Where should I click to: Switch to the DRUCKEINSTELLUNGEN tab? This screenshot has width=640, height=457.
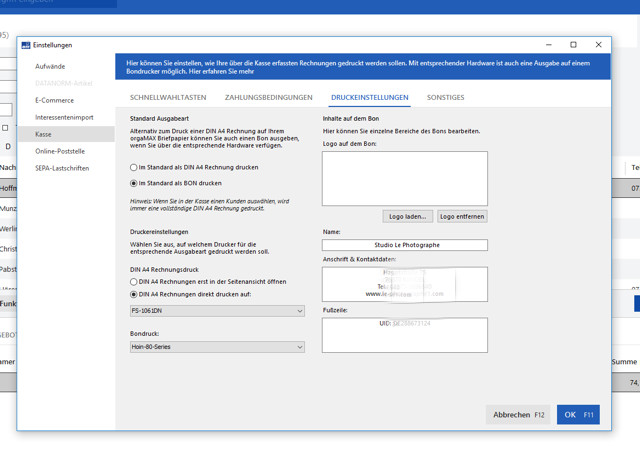point(370,98)
